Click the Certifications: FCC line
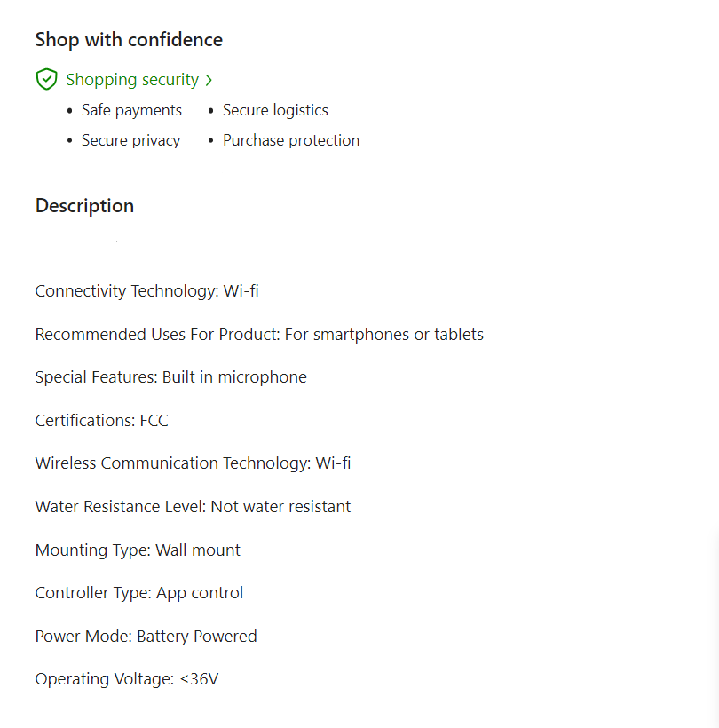Screen dimensions: 719x728 pyautogui.click(x=101, y=421)
